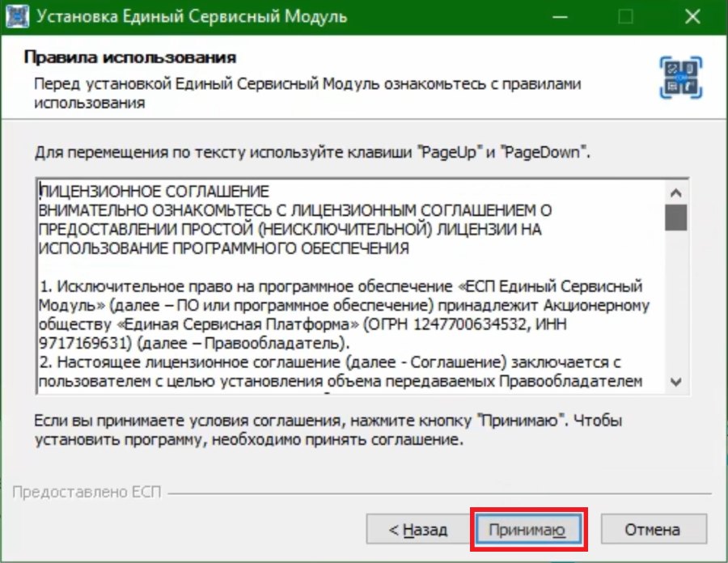
Task: Click the license text scroll up arrow
Action: point(676,193)
